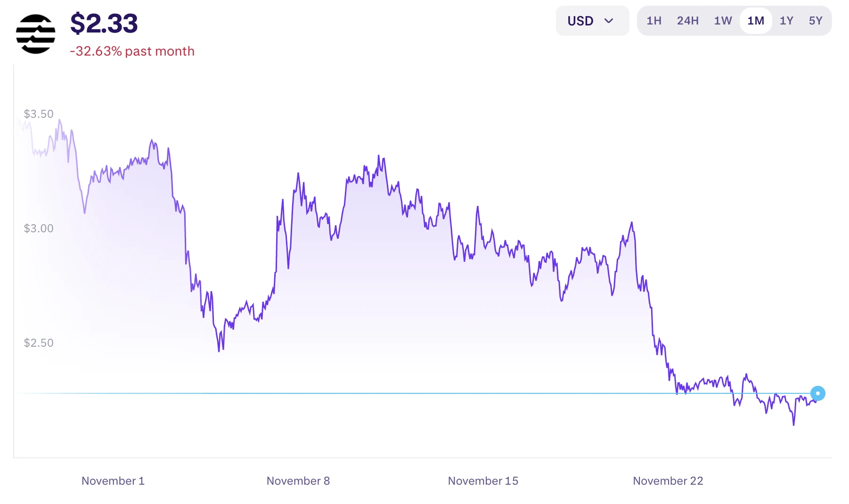Click the November 8 axis label
This screenshot has height=504, width=849.
pos(298,481)
